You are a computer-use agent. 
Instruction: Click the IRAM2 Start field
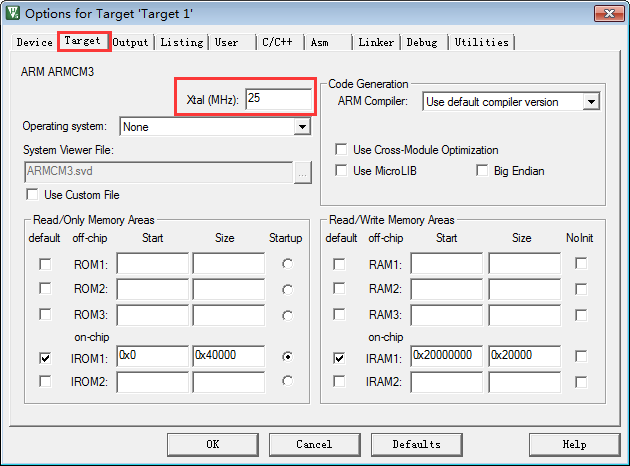click(446, 382)
